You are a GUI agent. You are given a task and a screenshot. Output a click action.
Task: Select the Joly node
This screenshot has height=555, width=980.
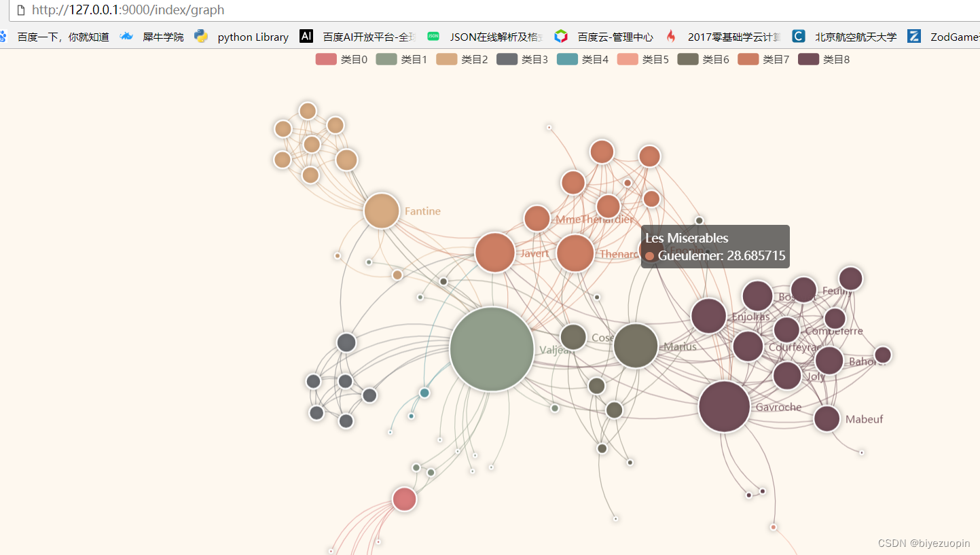point(787,376)
